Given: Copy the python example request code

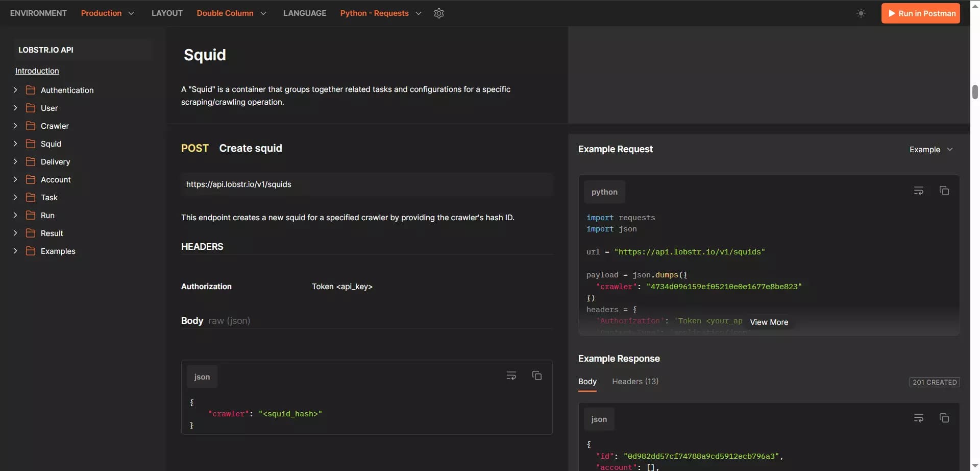Looking at the screenshot, I should (944, 191).
